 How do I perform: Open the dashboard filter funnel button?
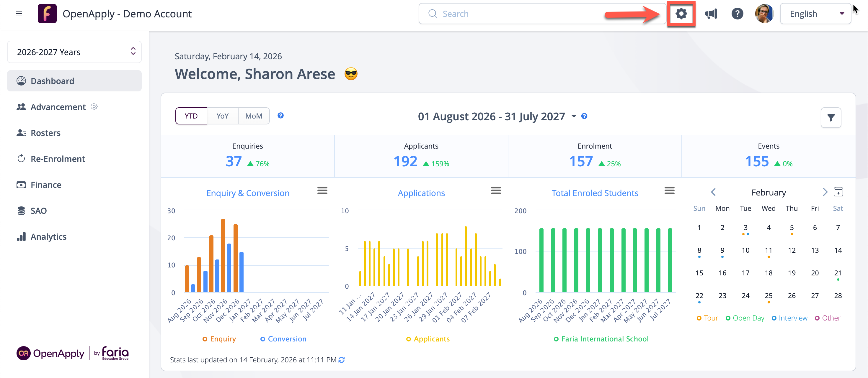pyautogui.click(x=831, y=117)
